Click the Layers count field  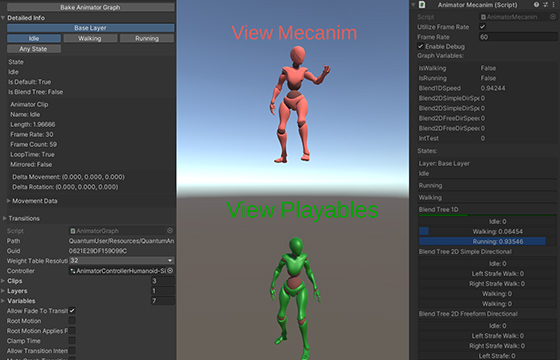tap(163, 291)
